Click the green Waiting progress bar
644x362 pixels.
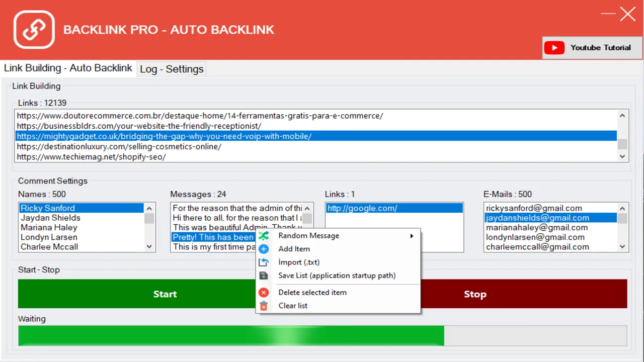pyautogui.click(x=231, y=335)
